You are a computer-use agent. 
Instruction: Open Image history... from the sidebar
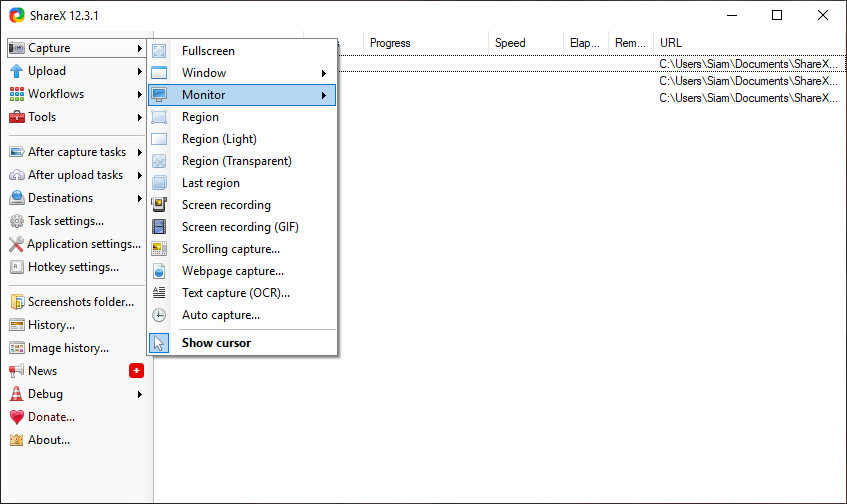click(x=69, y=348)
